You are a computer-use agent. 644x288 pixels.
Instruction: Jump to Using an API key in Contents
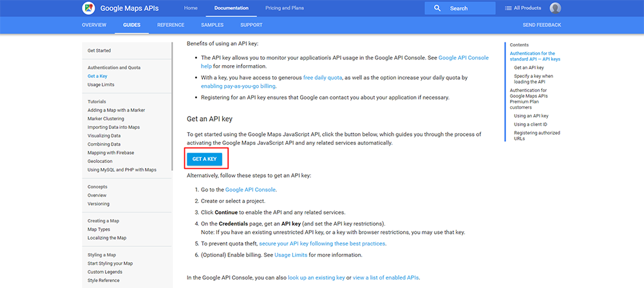(x=531, y=116)
